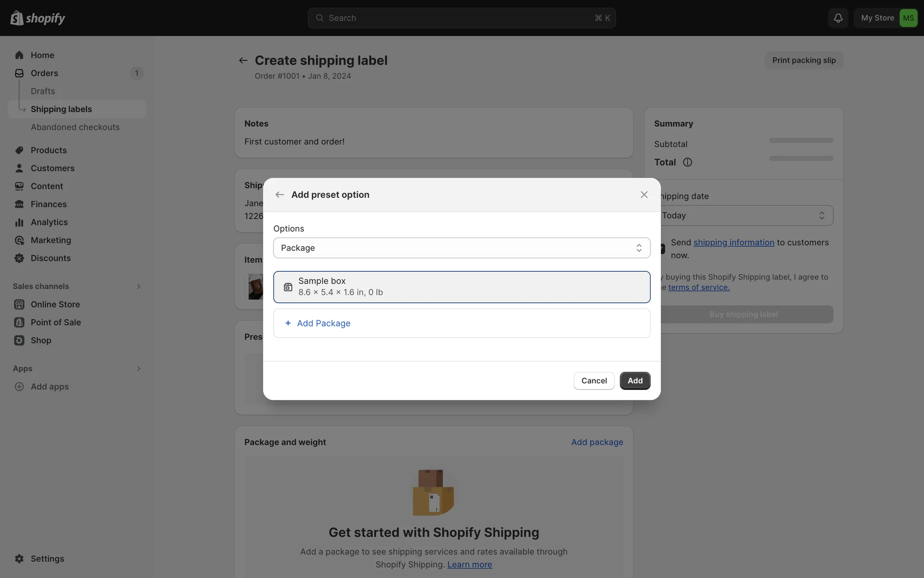Click back arrow in preset dialog
The height and width of the screenshot is (578, 924).
point(280,195)
